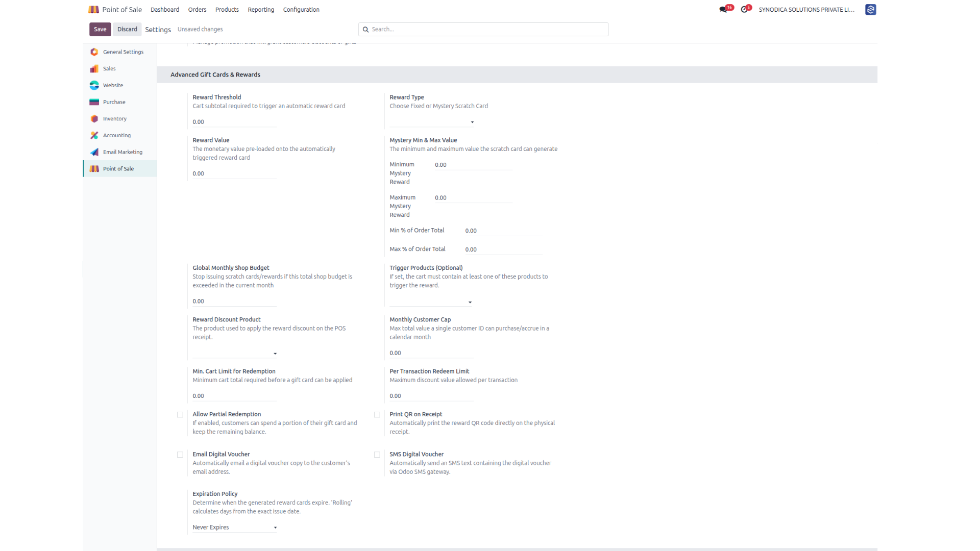The height and width of the screenshot is (551, 980).
Task: Click the Monthly Customer Cap field
Action: (x=432, y=353)
